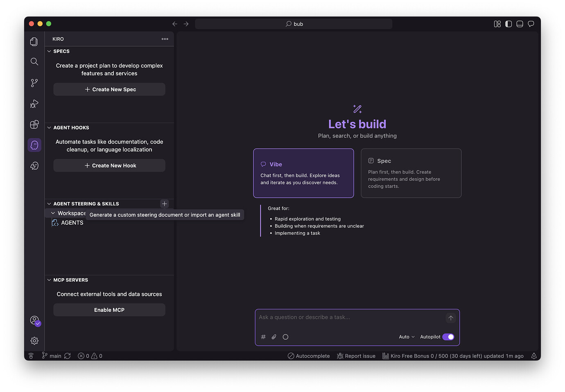This screenshot has height=392, width=565.
Task: Toggle the Autopilot switch off
Action: (448, 337)
